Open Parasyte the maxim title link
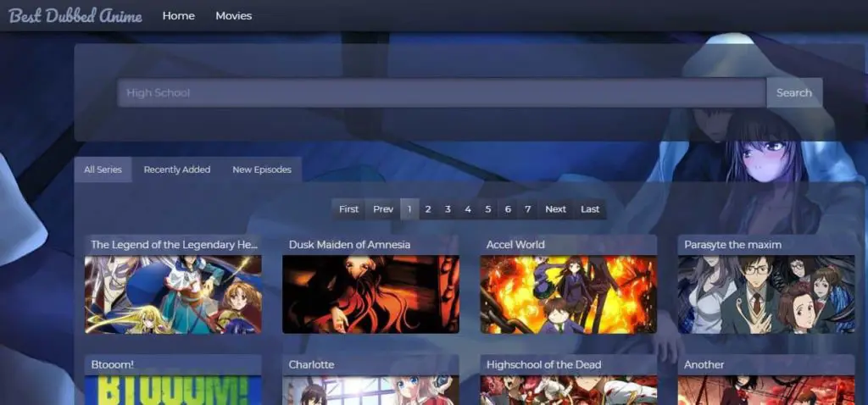Image resolution: width=868 pixels, height=405 pixels. pos(733,245)
